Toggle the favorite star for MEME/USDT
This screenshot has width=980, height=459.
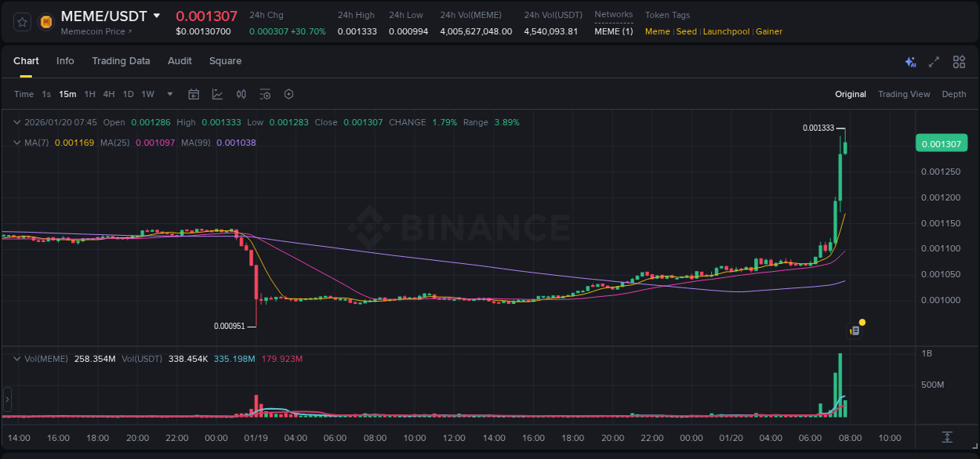pyautogui.click(x=21, y=22)
